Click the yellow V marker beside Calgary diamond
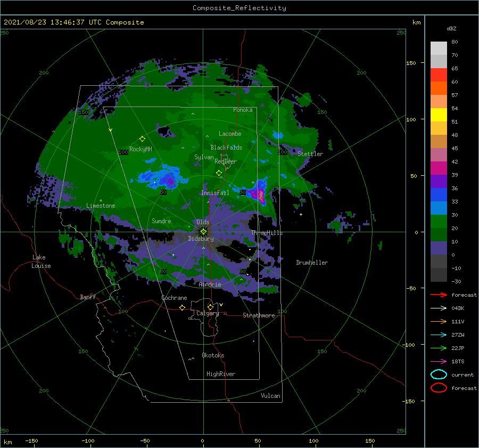Image resolution: width=479 pixels, height=448 pixels. (x=221, y=305)
